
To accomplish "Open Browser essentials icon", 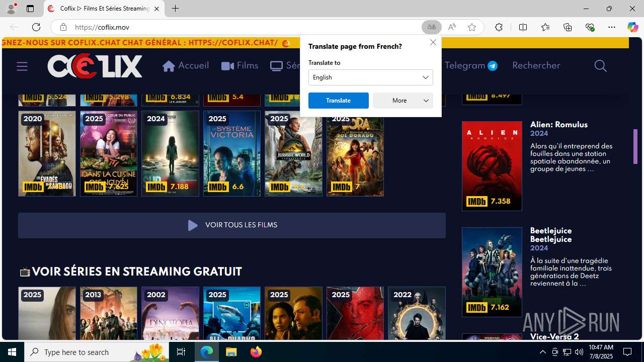I will tap(590, 27).
